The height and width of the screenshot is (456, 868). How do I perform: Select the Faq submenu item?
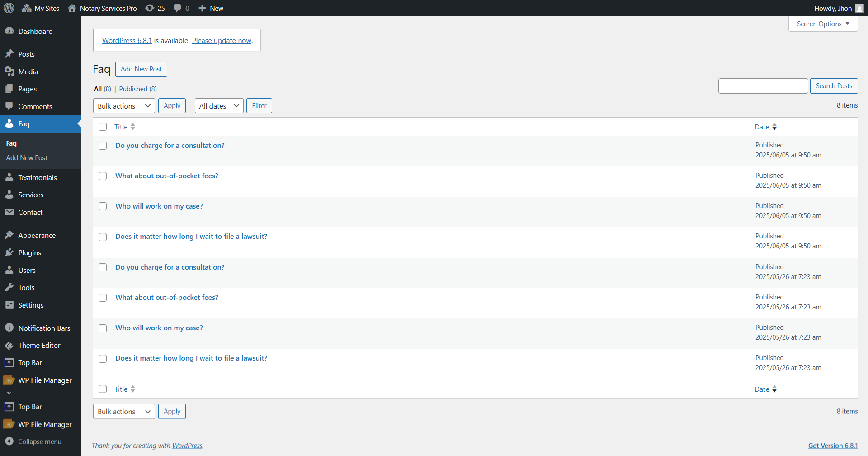tap(11, 143)
